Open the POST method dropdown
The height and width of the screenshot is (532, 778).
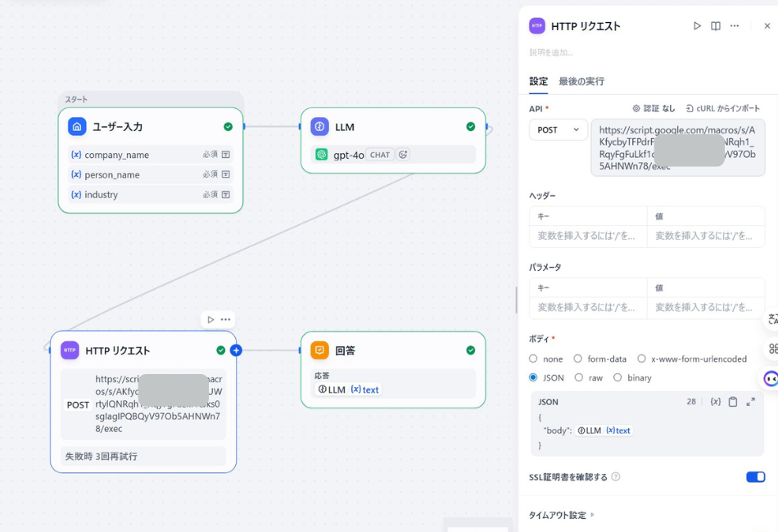coord(558,130)
